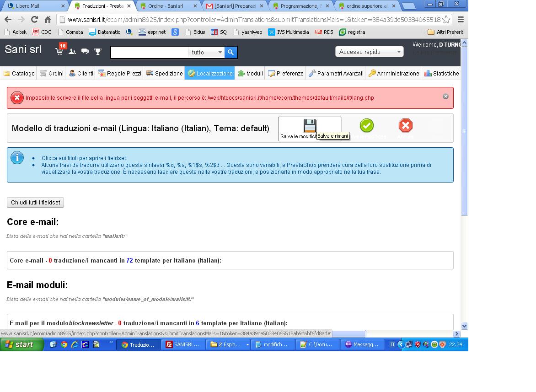
Task: Select the 'tutto' search scope dropdown
Action: click(x=206, y=52)
